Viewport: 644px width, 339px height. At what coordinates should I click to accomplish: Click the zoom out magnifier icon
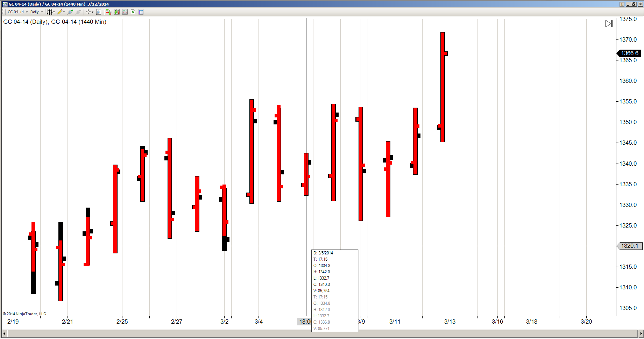pos(78,12)
